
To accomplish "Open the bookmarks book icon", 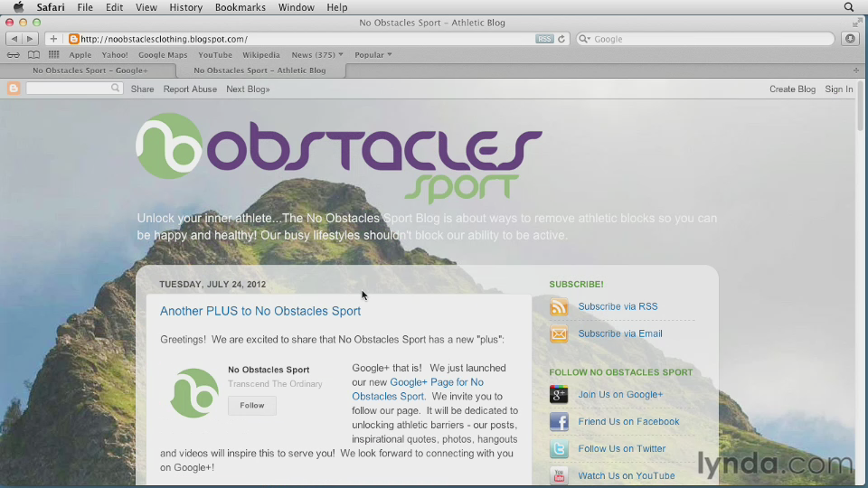I will point(33,55).
